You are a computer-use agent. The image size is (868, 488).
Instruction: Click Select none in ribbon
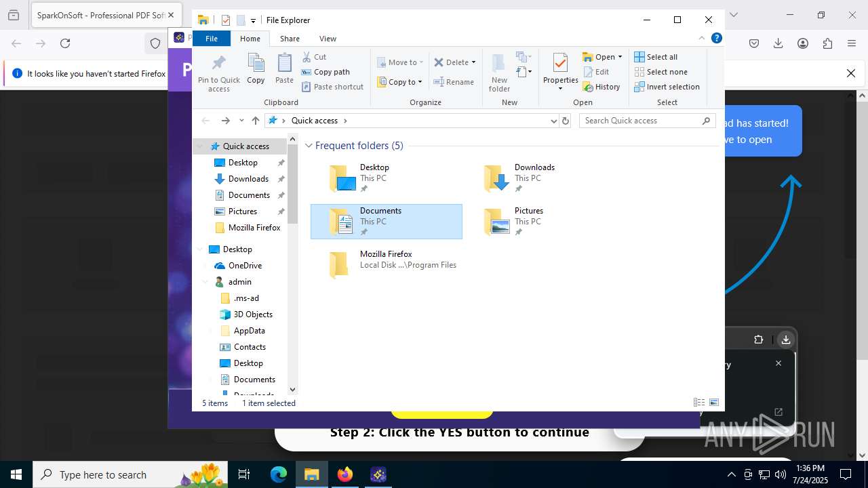tap(660, 72)
